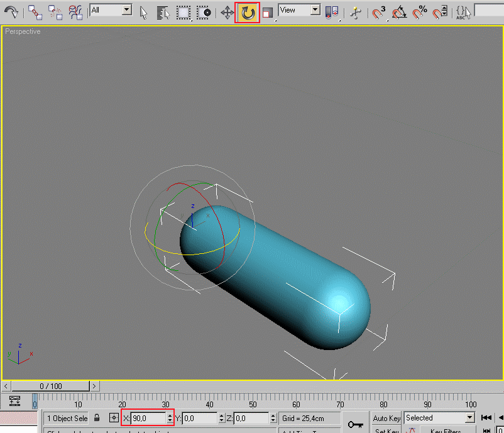Click the Y field spinner arrows
504x433 pixels.
(x=221, y=418)
